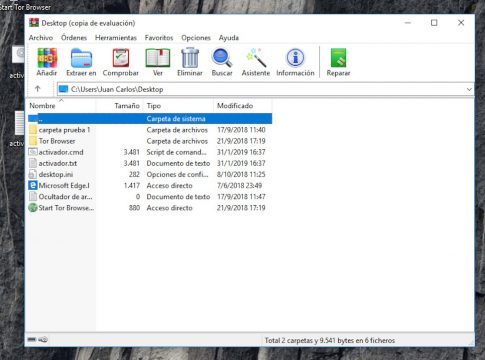Select the "desktop.ini" file name
Screen dimensions: 485x360
pyautogui.click(x=56, y=174)
